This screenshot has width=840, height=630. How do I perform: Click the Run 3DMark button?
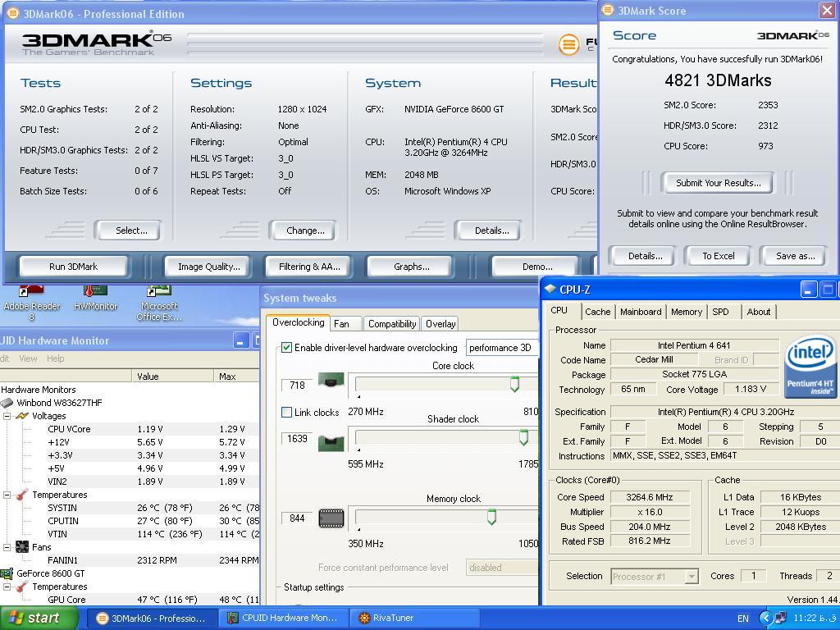73,267
